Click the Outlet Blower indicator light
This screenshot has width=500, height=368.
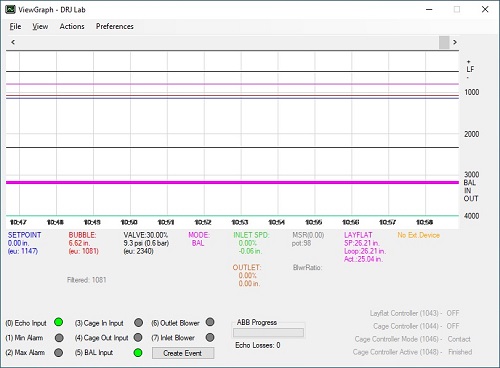pyautogui.click(x=210, y=322)
